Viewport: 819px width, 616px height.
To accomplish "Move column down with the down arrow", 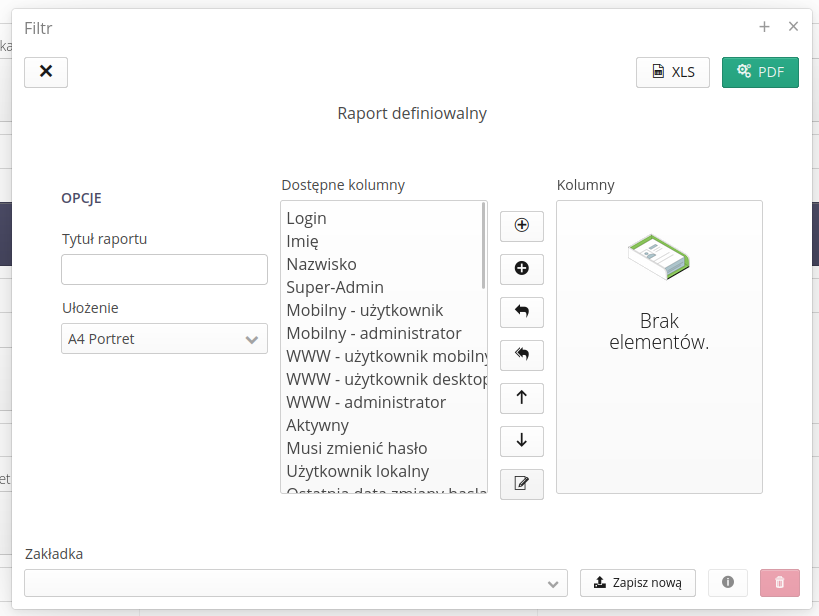I will point(521,441).
